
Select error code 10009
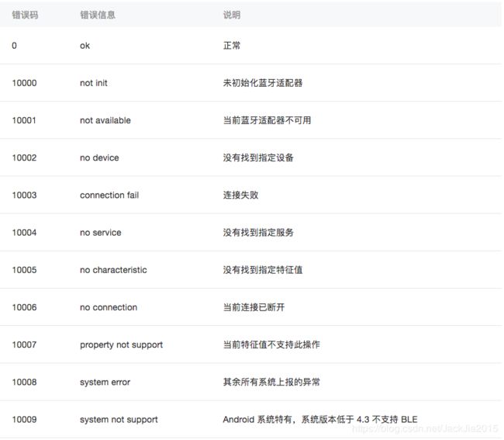pos(25,419)
